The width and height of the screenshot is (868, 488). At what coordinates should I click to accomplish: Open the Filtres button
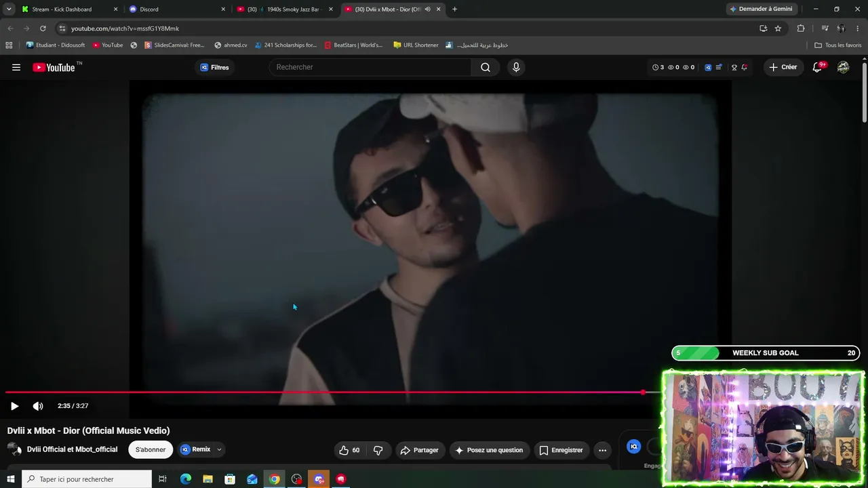tap(214, 67)
